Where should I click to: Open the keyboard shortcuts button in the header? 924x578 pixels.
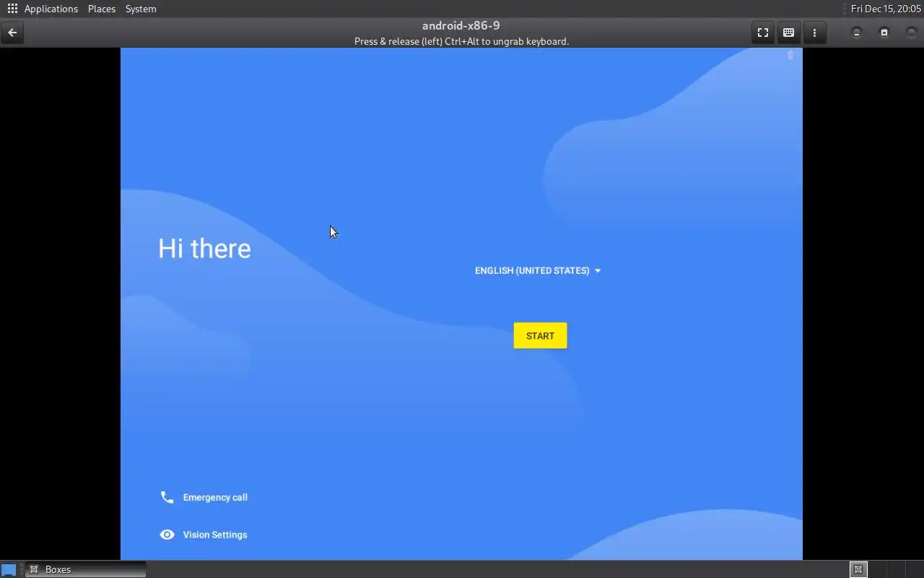point(788,33)
